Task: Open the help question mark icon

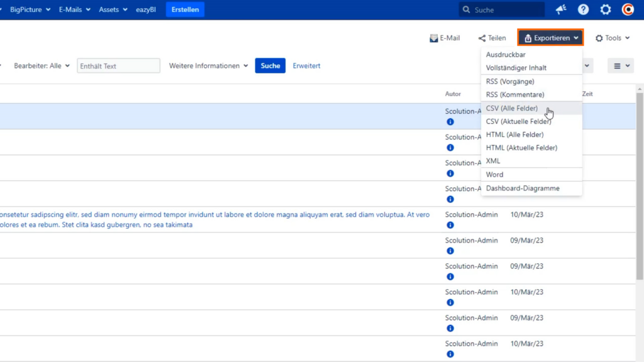Action: click(x=582, y=9)
